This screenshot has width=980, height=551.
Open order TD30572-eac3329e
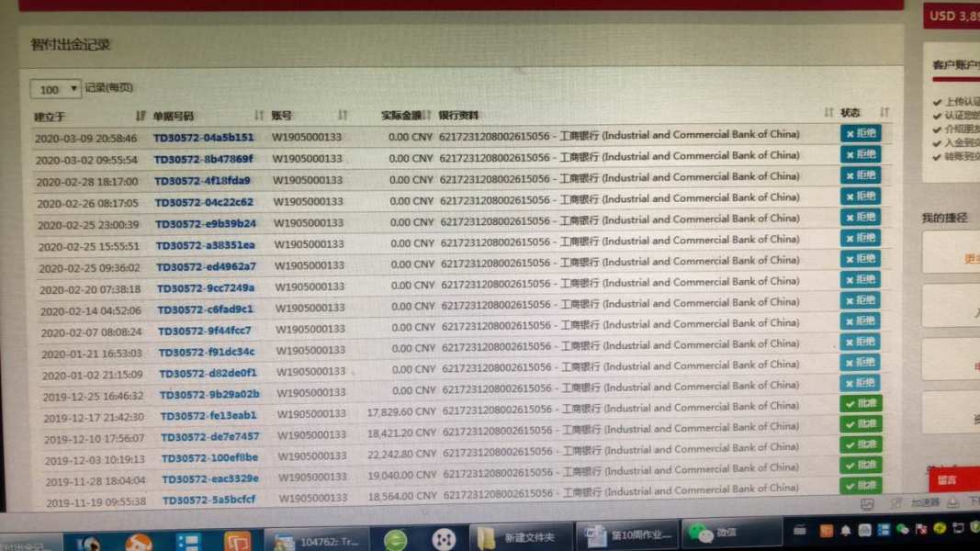(210, 479)
